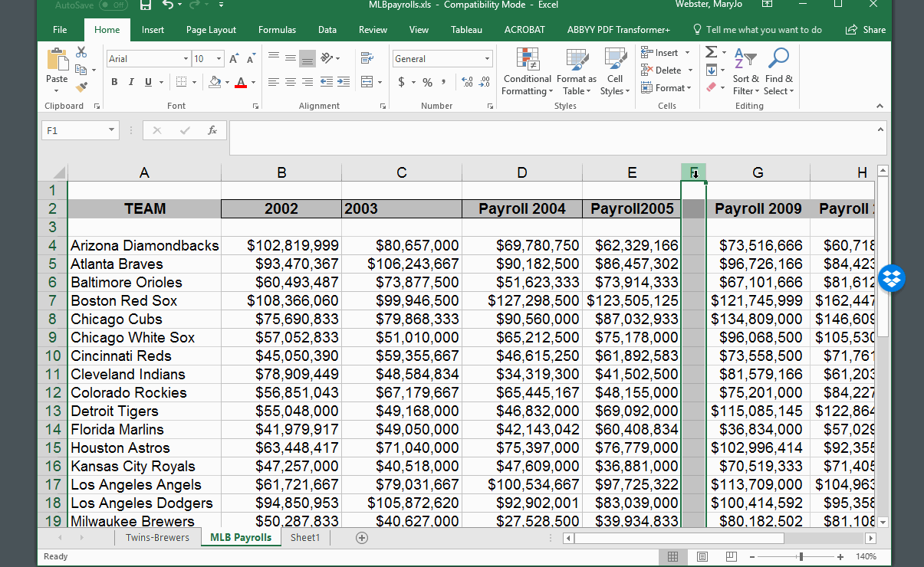Switch to the Insert ribbon tab
Viewport: 924px width, 567px height.
coord(153,30)
